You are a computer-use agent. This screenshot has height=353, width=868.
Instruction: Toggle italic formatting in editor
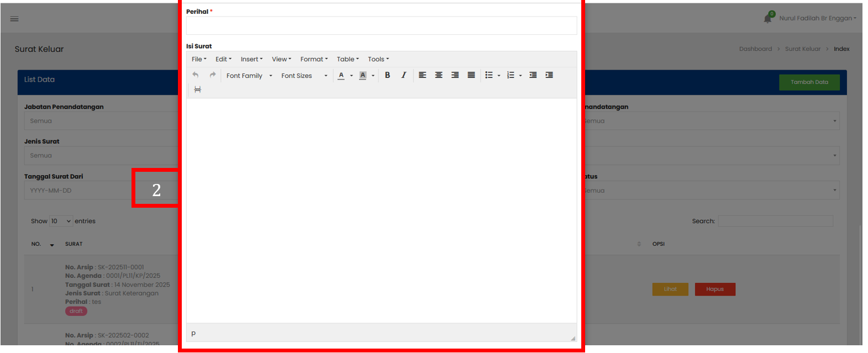coord(404,75)
